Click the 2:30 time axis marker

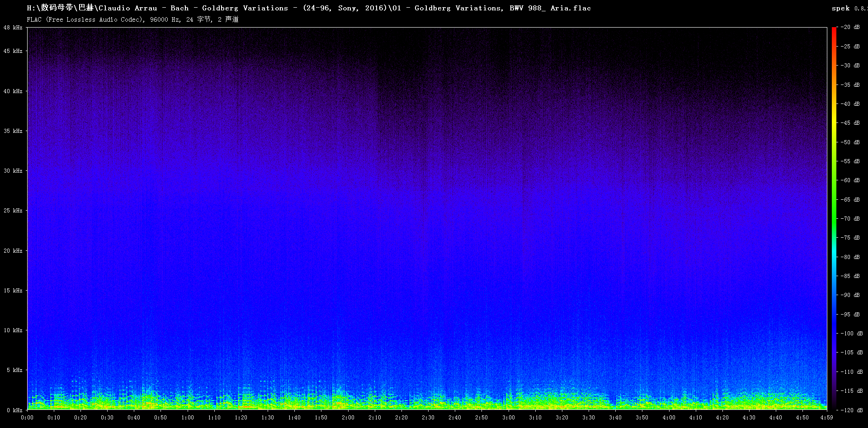428,418
